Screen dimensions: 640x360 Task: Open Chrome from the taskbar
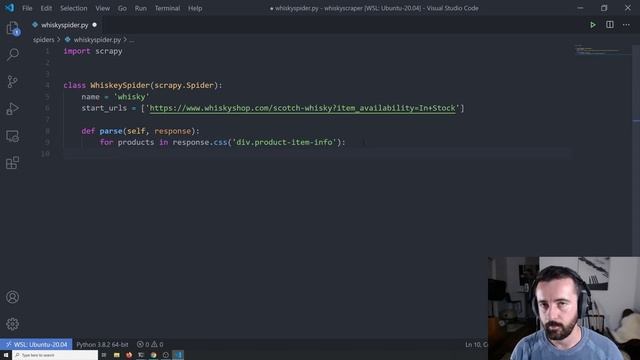153,355
